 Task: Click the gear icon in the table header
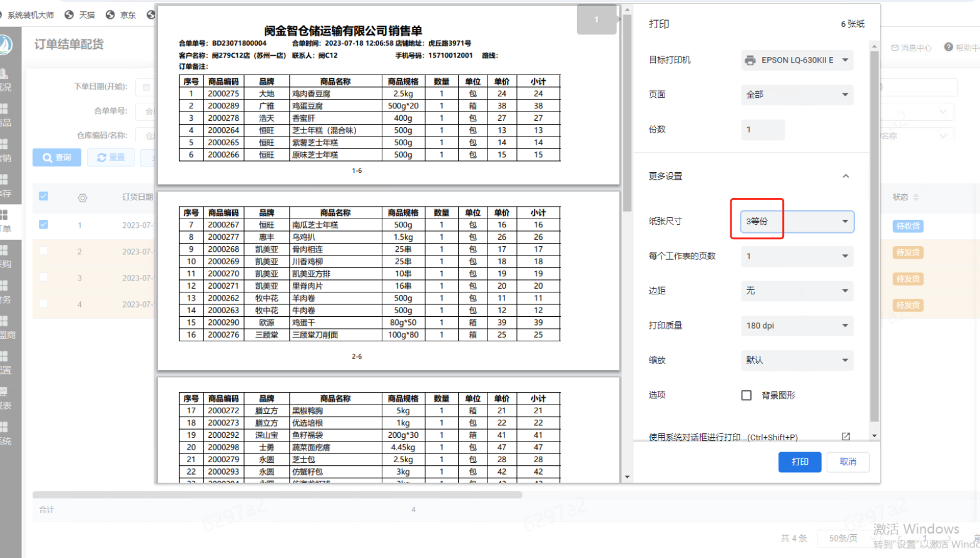coord(83,198)
